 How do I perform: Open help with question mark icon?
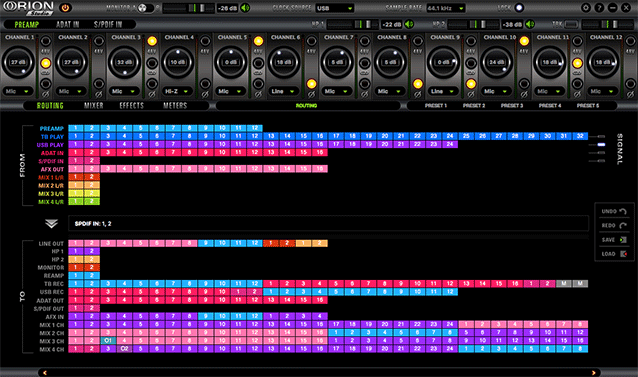[599, 8]
